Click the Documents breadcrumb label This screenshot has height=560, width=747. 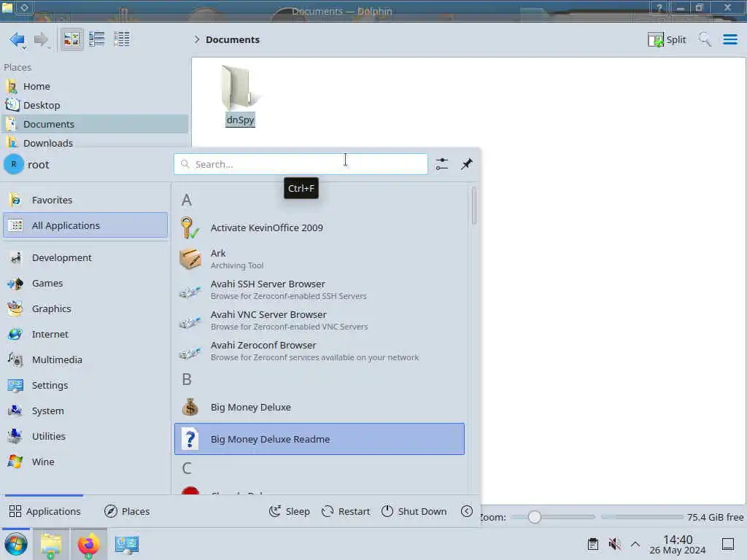tap(233, 39)
